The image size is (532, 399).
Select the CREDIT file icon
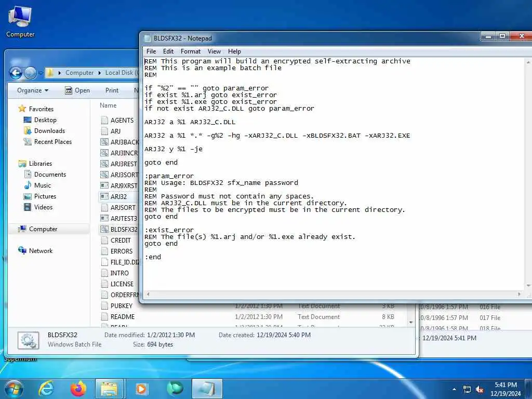104,240
